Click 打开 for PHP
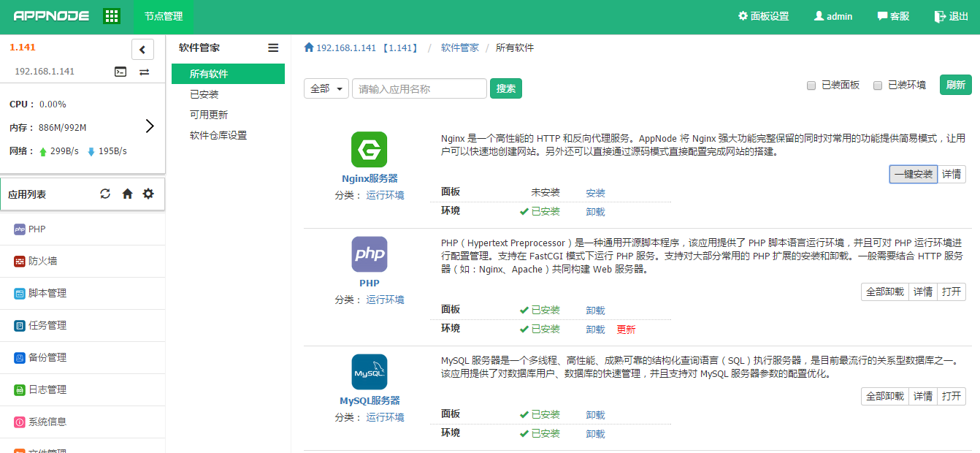The image size is (980, 453). click(x=952, y=292)
